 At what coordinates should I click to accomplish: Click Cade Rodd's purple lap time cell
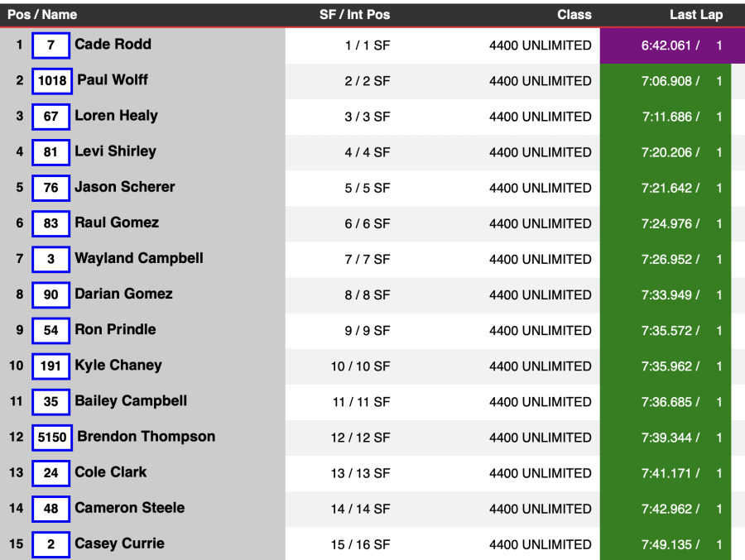coord(672,45)
